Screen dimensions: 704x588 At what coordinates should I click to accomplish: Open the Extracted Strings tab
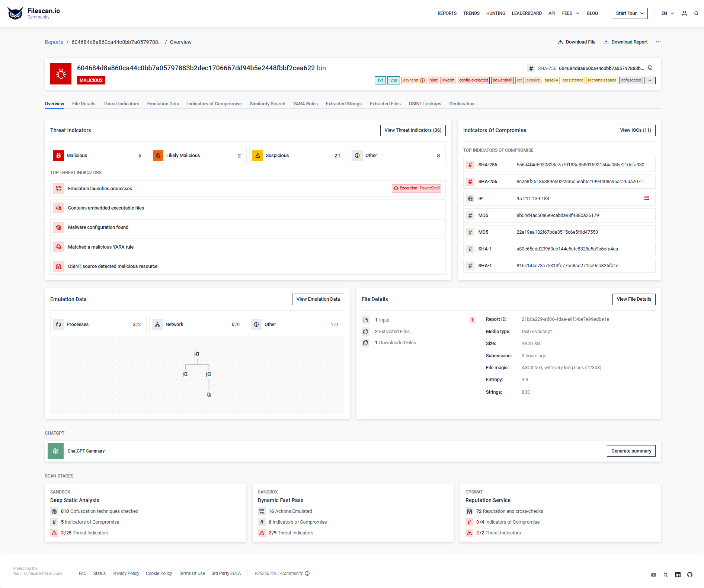[344, 104]
